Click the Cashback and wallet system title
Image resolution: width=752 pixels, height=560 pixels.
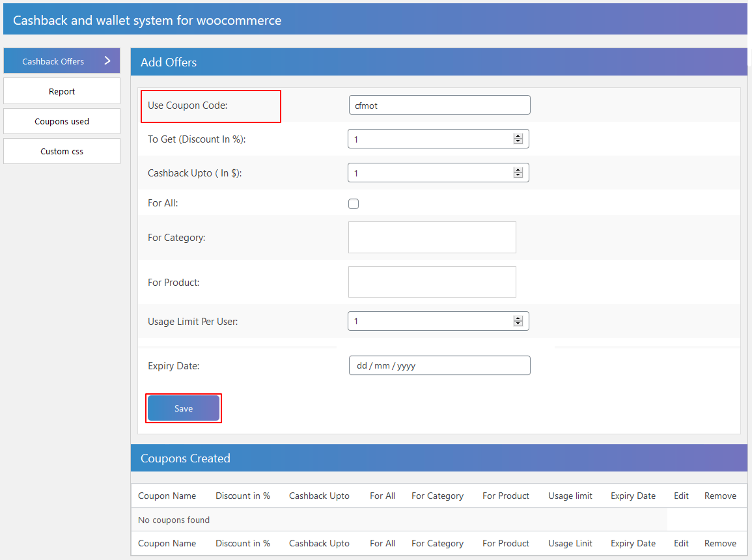coord(147,20)
